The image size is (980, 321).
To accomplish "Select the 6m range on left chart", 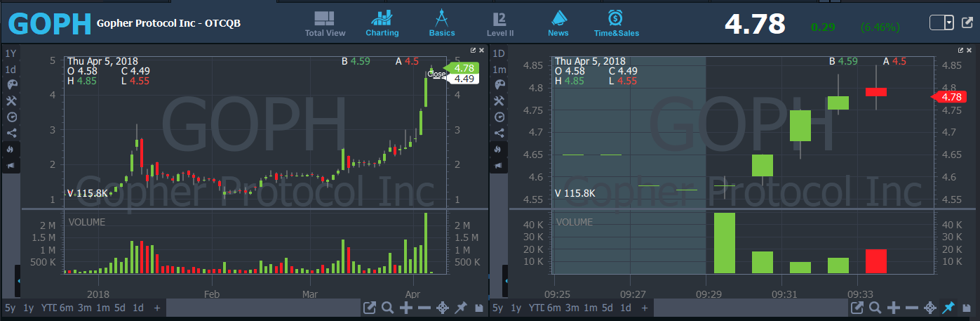I will point(66,308).
